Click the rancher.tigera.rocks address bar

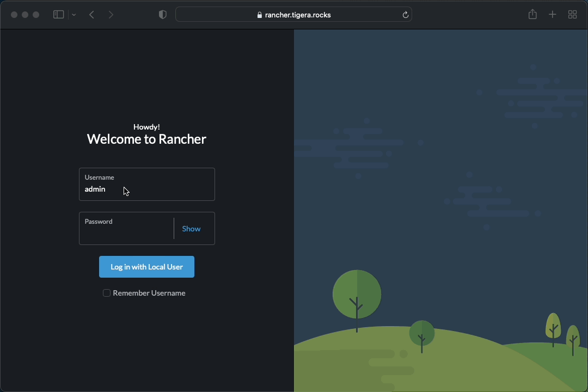point(293,15)
